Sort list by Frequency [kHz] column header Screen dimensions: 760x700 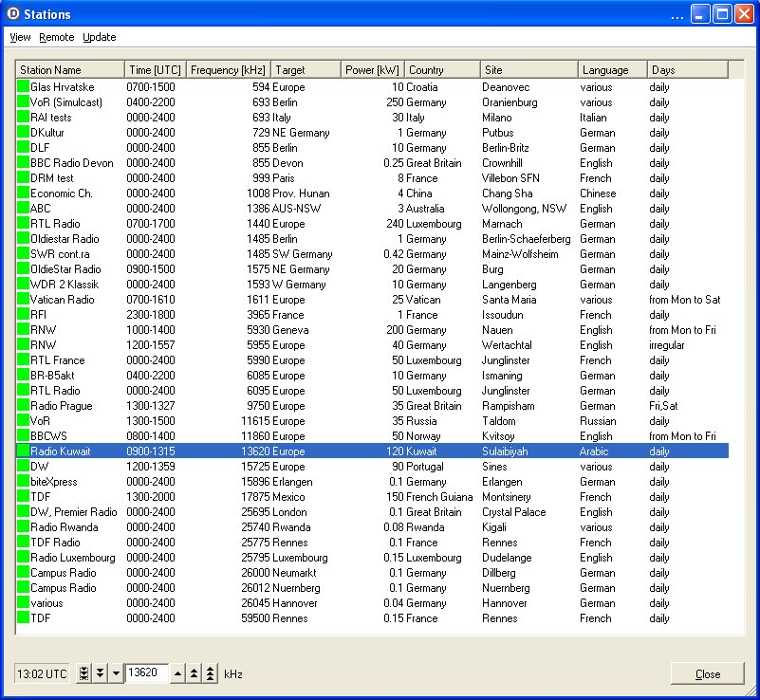click(x=228, y=69)
